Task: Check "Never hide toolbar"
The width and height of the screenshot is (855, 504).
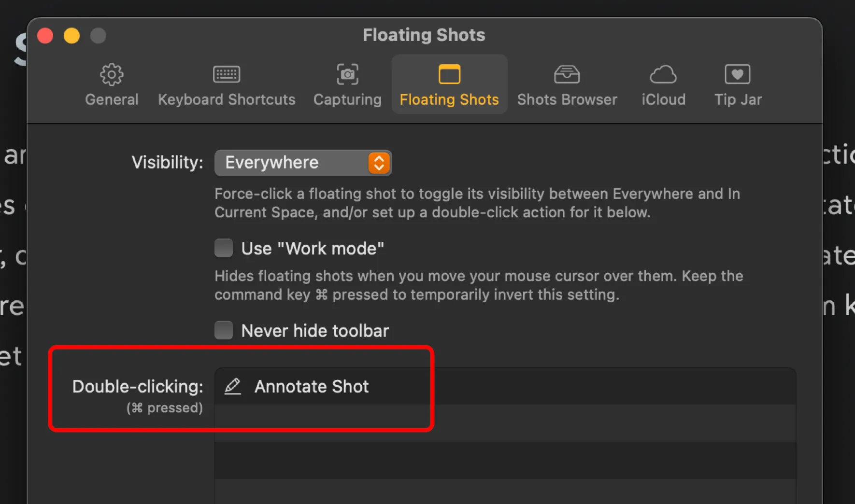Action: tap(223, 330)
